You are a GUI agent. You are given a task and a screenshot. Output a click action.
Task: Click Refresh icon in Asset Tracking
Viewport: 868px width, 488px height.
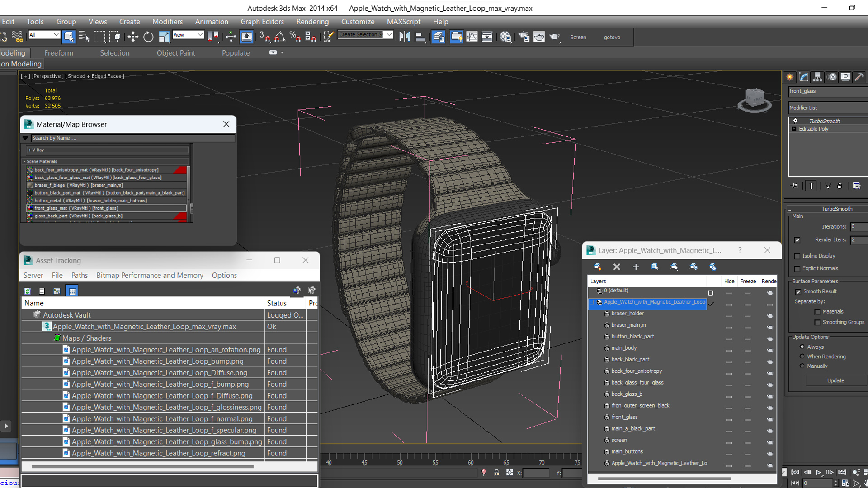[x=28, y=291]
